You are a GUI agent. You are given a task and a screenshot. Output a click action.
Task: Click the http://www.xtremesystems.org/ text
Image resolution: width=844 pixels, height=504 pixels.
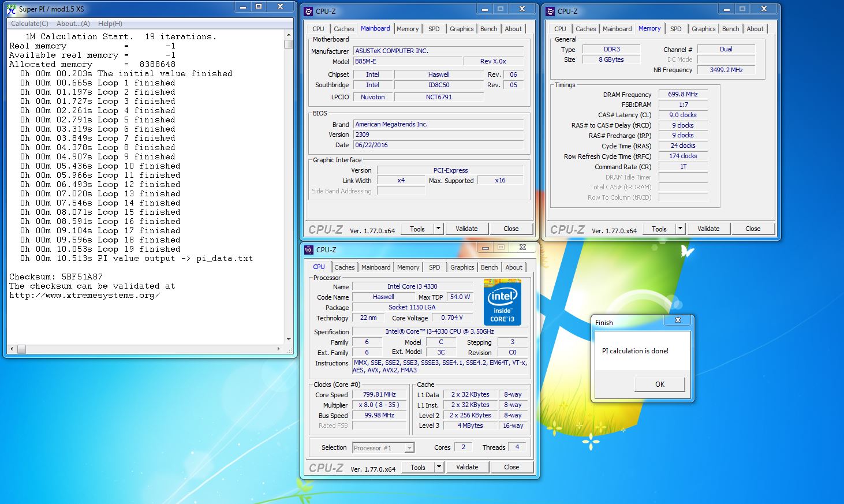pyautogui.click(x=85, y=295)
